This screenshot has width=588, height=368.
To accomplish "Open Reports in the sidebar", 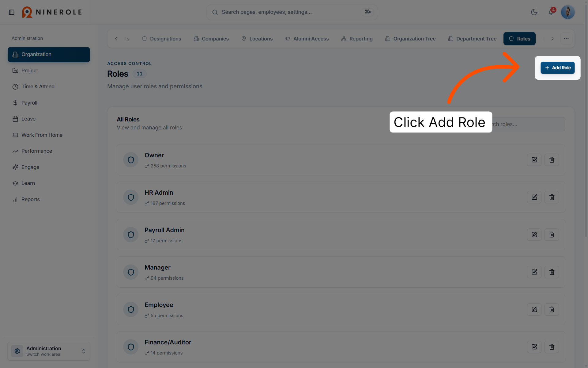I will point(49,199).
